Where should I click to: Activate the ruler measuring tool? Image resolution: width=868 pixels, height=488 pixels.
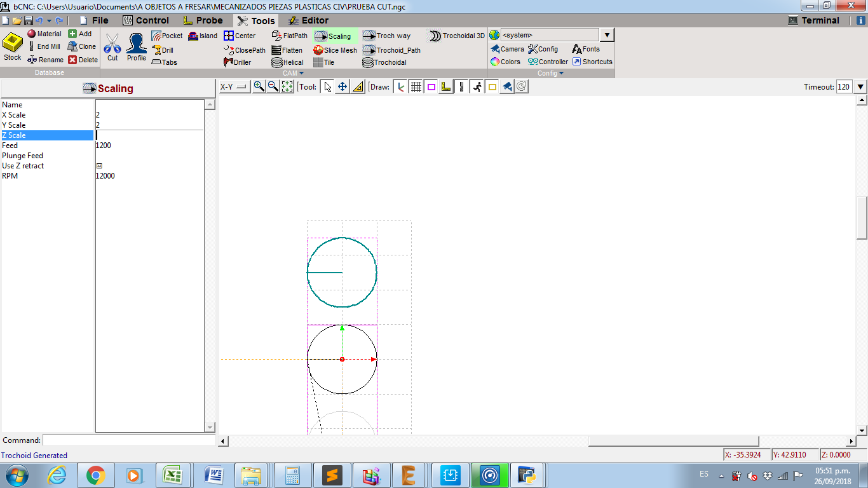click(x=358, y=87)
